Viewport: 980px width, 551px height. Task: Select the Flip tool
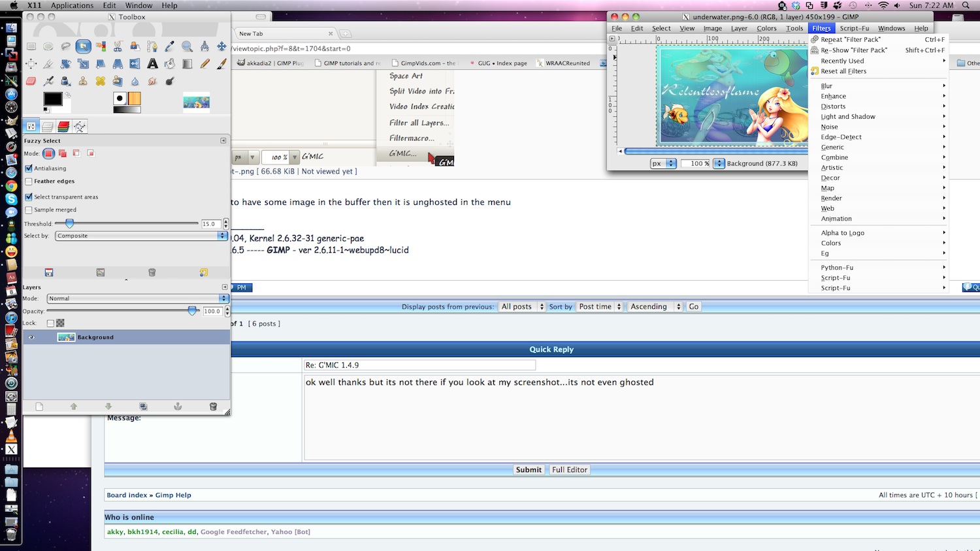pyautogui.click(x=135, y=64)
